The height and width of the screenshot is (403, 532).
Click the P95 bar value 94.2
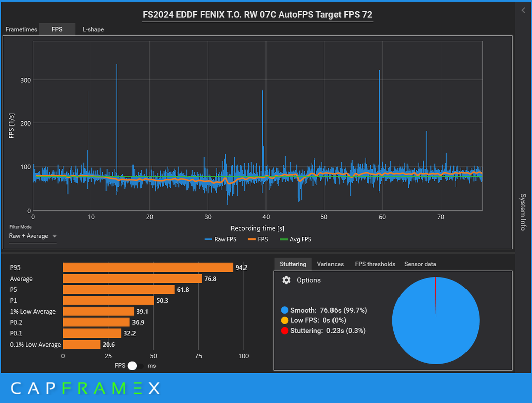[x=241, y=267]
